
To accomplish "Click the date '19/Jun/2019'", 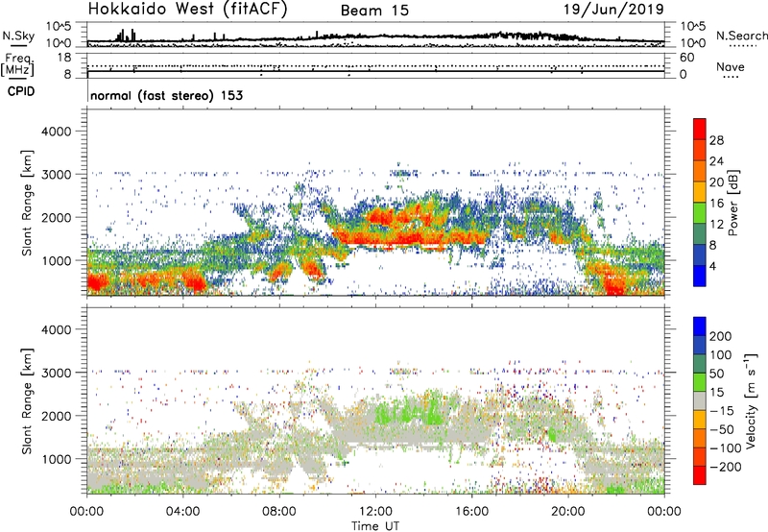I will coord(613,9).
